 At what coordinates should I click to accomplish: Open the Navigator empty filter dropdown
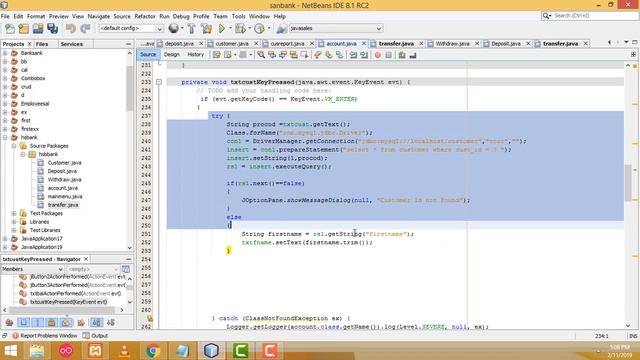coord(93,269)
